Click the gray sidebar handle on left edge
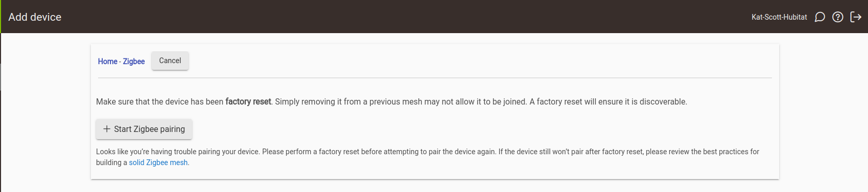The image size is (868, 192). pyautogui.click(x=1, y=77)
